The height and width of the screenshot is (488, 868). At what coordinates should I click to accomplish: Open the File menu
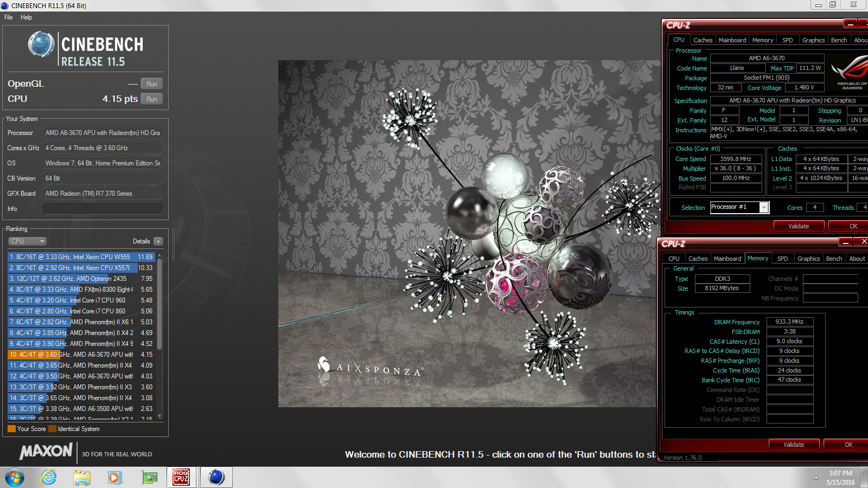click(x=9, y=17)
